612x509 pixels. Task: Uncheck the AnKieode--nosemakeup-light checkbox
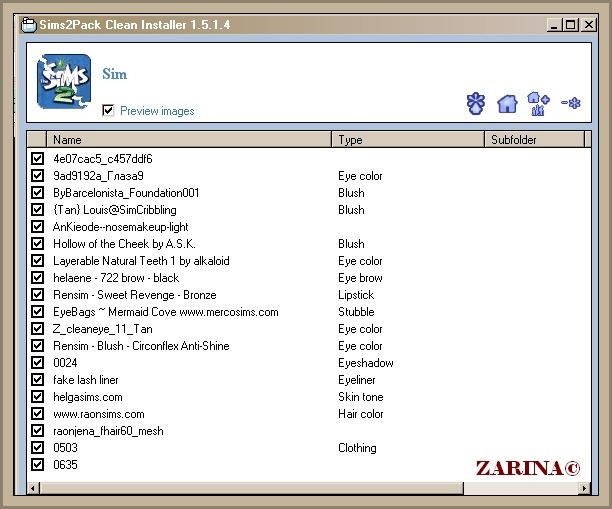point(37,226)
